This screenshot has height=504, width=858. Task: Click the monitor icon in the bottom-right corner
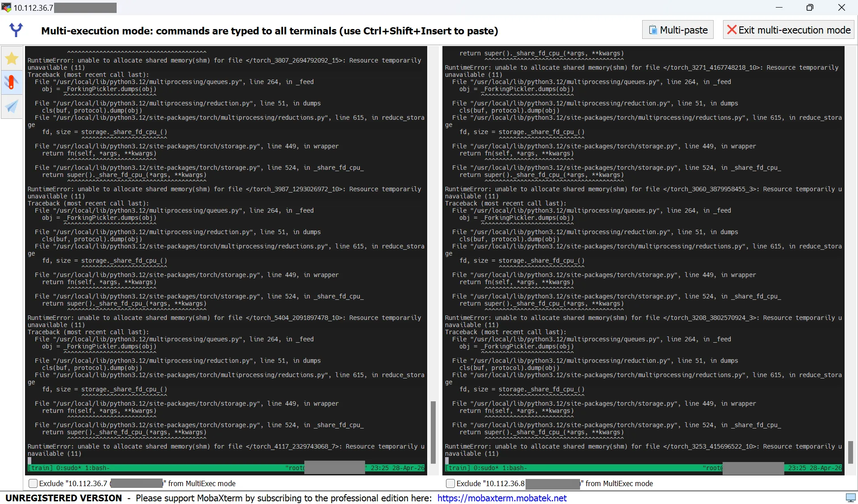coord(850,497)
